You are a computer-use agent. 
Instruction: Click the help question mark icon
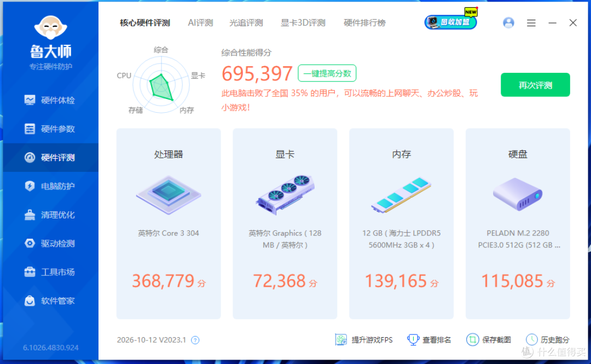[x=195, y=340]
